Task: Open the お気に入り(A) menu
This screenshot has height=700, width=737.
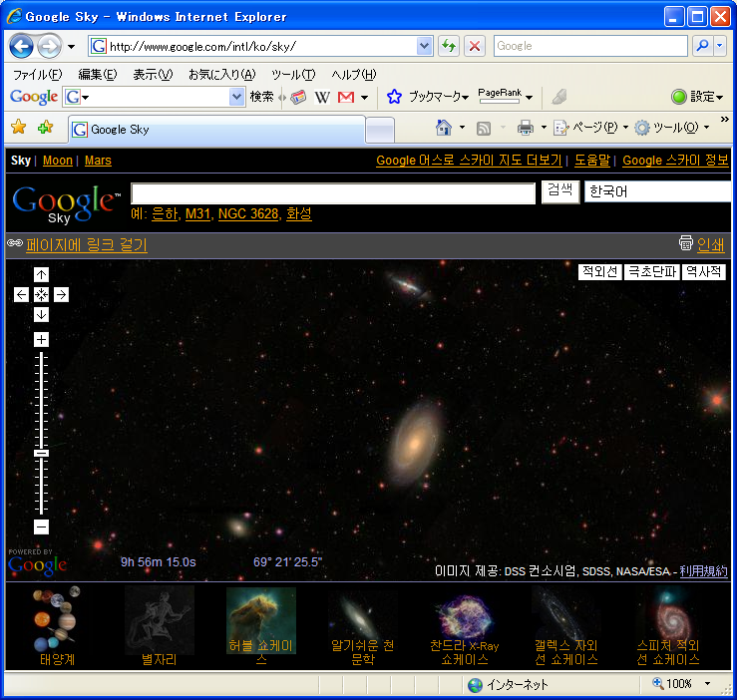Action: pyautogui.click(x=221, y=75)
